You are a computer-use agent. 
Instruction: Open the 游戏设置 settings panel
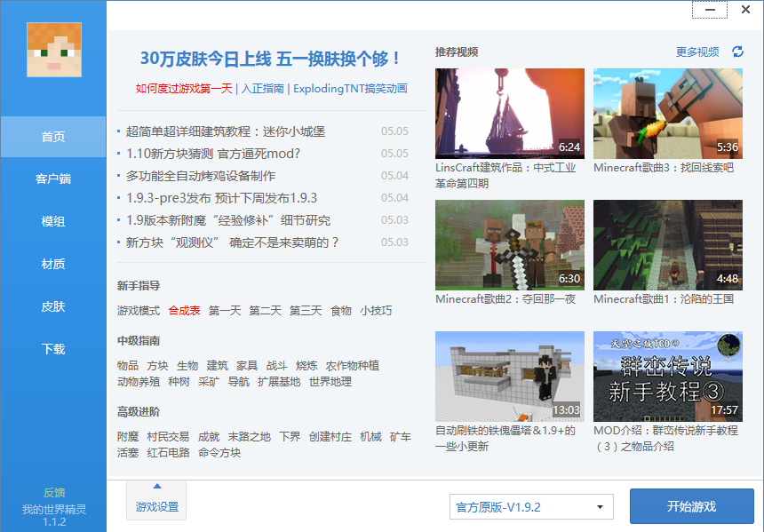(155, 507)
